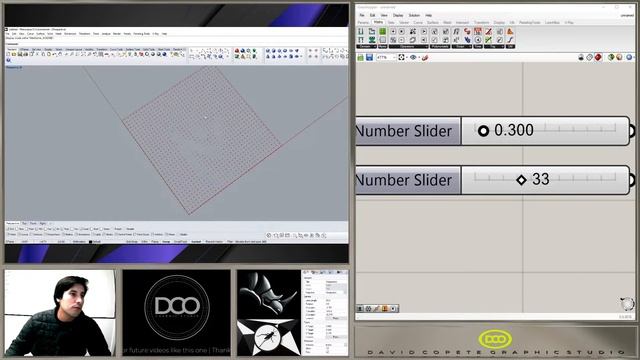Click blue Help icon in Rhino toolbar

pos(8,60)
